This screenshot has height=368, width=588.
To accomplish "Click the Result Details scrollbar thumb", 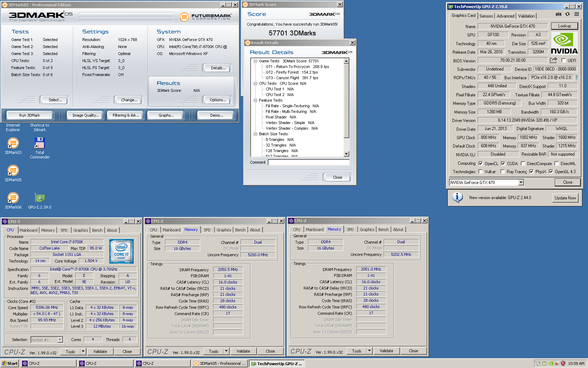I will tap(346, 101).
